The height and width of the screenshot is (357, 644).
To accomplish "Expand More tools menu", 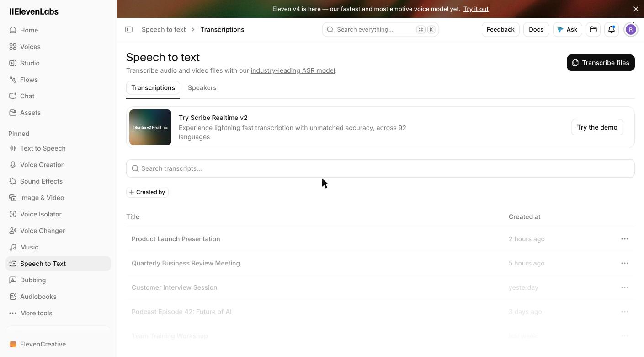I will click(x=58, y=313).
